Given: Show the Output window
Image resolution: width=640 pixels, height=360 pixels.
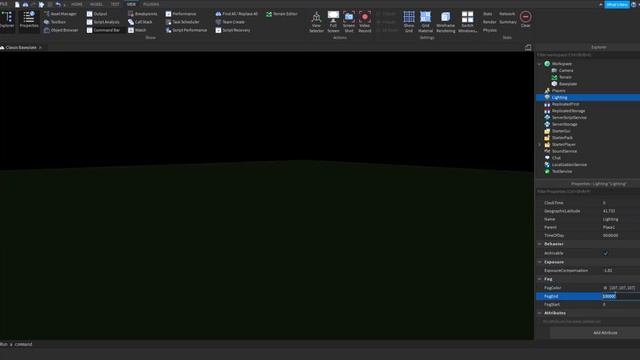Looking at the screenshot, I should tap(97, 14).
